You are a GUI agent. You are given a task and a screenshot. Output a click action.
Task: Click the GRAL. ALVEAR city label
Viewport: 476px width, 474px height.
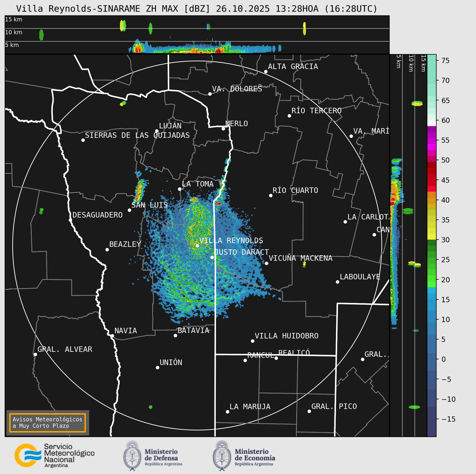pos(65,349)
